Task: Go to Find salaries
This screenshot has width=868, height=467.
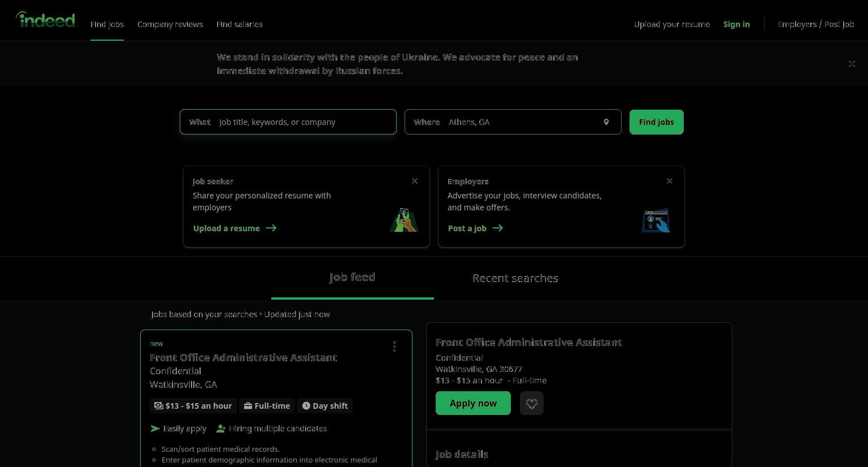Action: [240, 24]
